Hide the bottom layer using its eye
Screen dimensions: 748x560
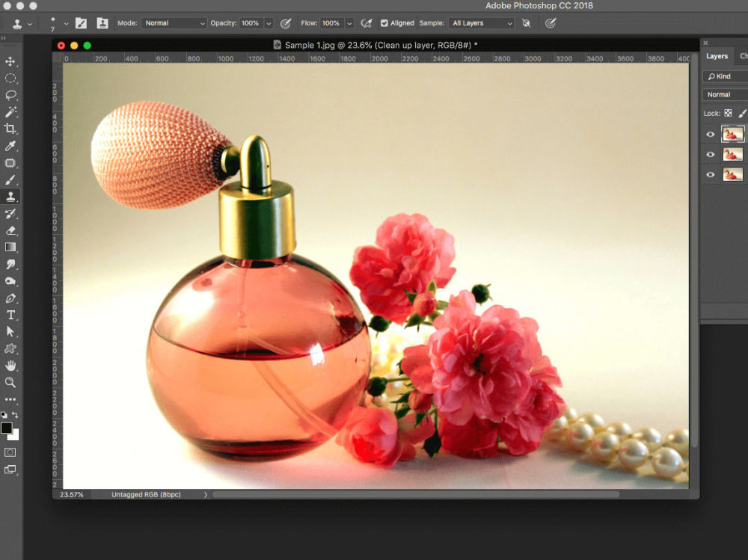(711, 175)
